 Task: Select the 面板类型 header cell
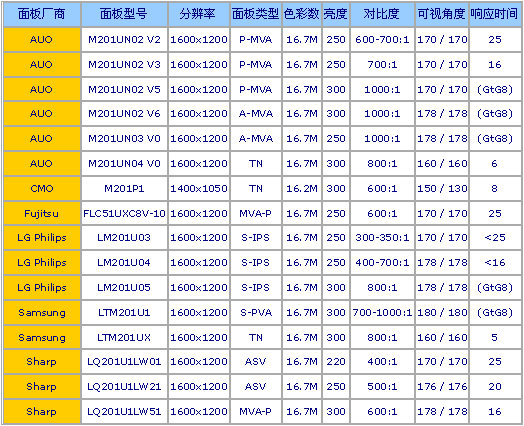(256, 14)
